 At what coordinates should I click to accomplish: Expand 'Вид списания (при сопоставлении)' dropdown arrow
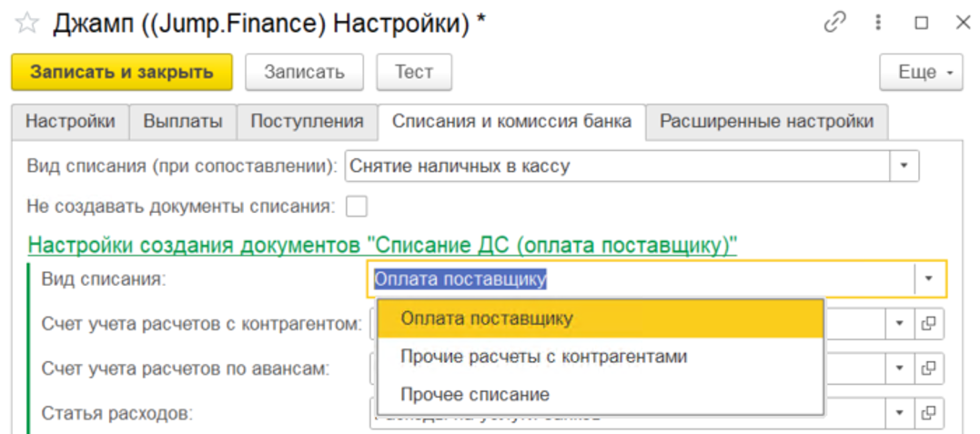coord(904,167)
